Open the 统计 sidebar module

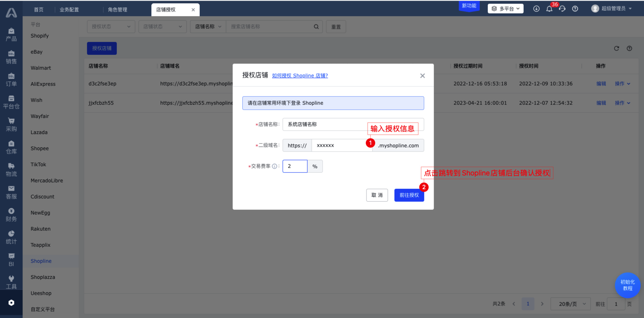click(x=11, y=238)
